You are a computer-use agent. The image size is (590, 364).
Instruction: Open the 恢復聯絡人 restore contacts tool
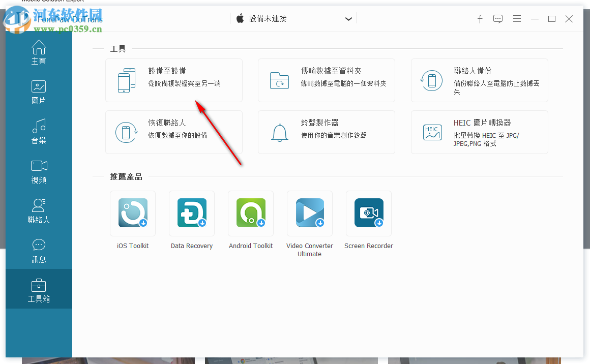tap(173, 132)
